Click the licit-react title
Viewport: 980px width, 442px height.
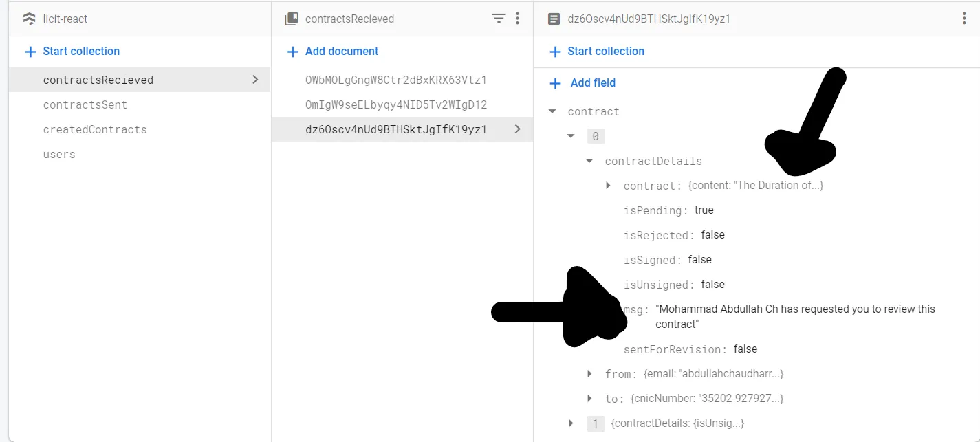pyautogui.click(x=65, y=19)
